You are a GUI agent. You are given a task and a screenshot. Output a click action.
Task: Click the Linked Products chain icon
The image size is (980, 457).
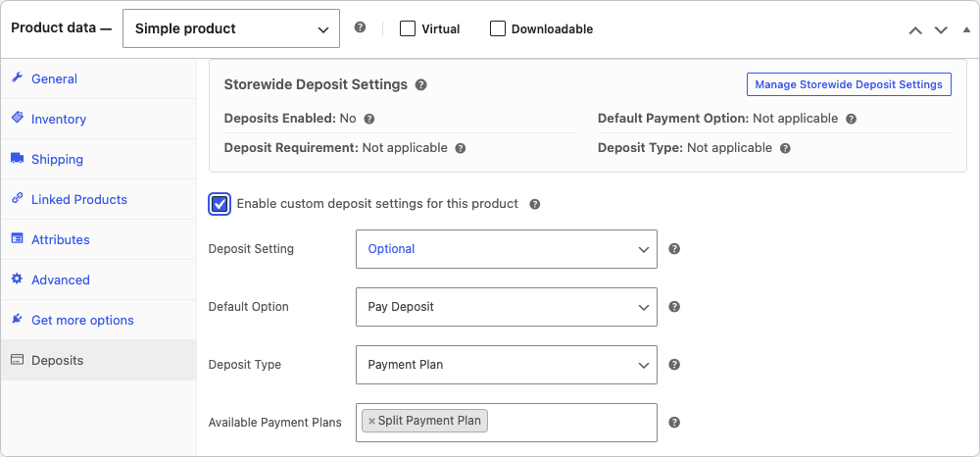[18, 198]
